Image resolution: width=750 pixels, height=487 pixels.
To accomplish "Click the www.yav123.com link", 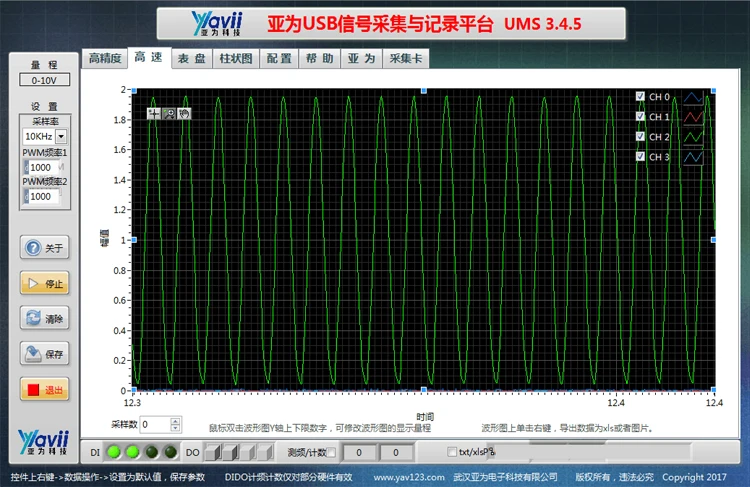I will click(x=409, y=477).
